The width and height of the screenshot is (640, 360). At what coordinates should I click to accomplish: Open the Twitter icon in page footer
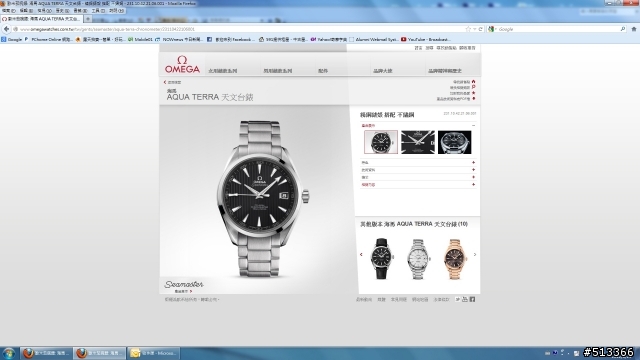click(458, 299)
